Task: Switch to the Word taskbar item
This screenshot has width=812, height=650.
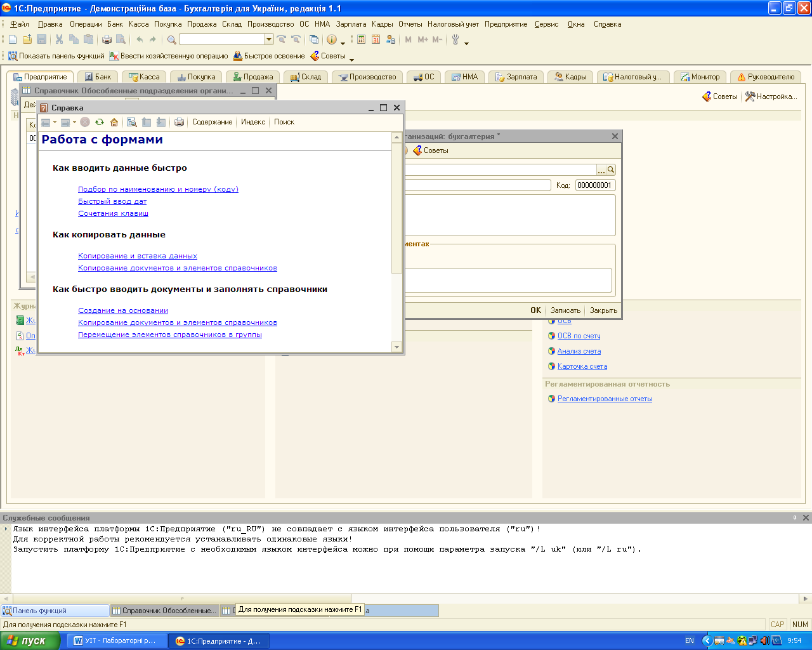Action: pyautogui.click(x=117, y=640)
